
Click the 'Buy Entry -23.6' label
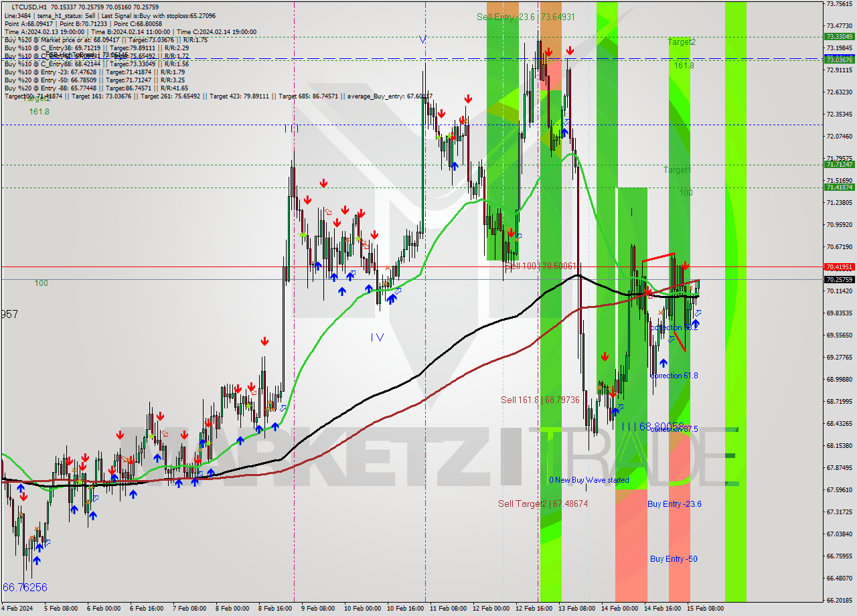[674, 504]
